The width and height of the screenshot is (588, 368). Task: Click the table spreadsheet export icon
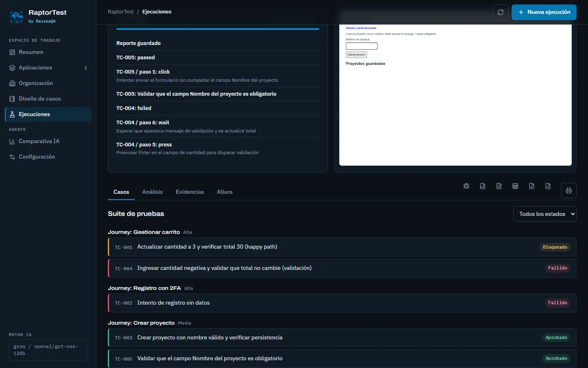[x=515, y=186]
